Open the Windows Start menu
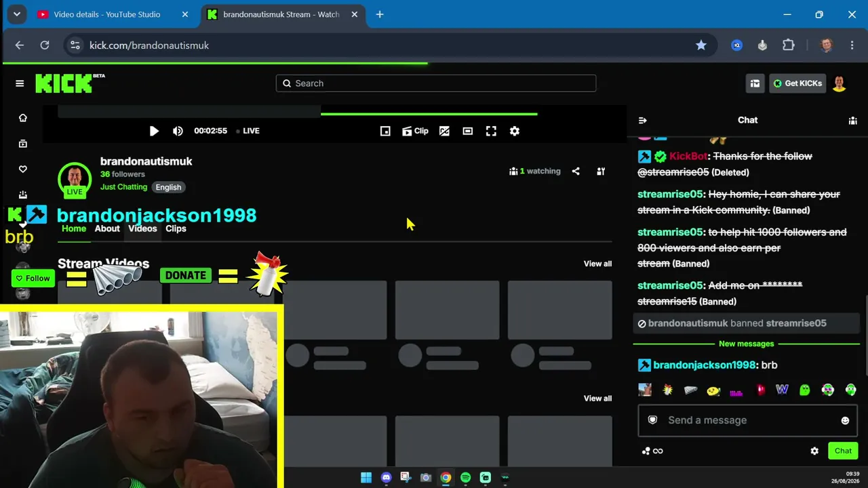 pyautogui.click(x=366, y=478)
